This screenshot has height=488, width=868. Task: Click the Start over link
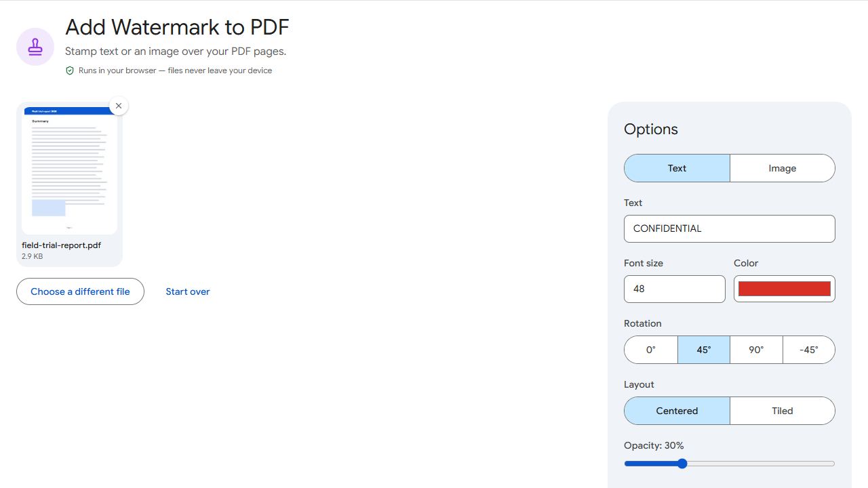tap(188, 291)
